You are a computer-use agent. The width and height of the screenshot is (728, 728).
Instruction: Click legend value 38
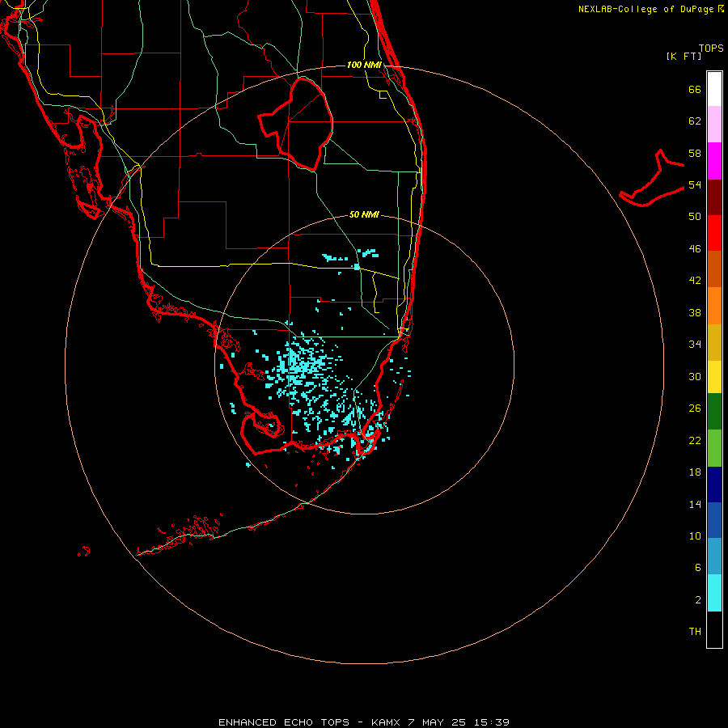(x=695, y=312)
